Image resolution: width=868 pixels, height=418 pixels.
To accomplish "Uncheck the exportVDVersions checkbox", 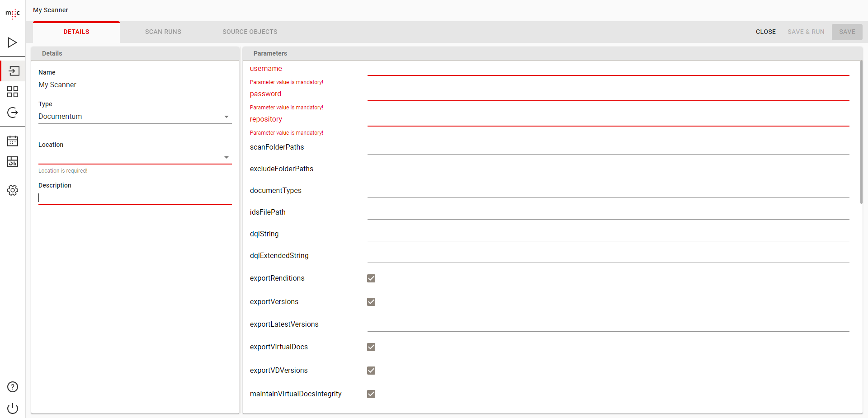I will [x=371, y=370].
